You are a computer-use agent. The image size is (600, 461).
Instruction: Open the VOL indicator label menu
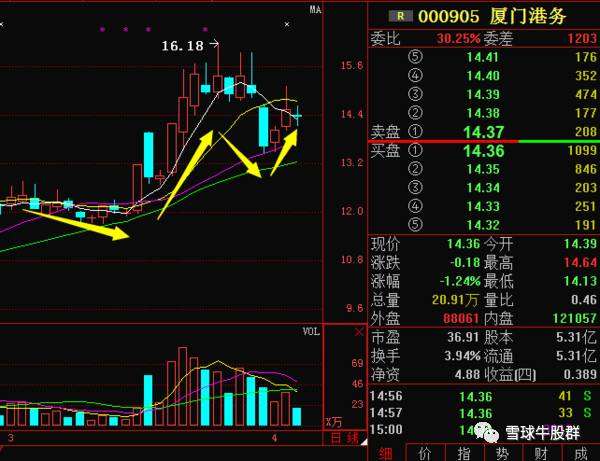point(312,331)
